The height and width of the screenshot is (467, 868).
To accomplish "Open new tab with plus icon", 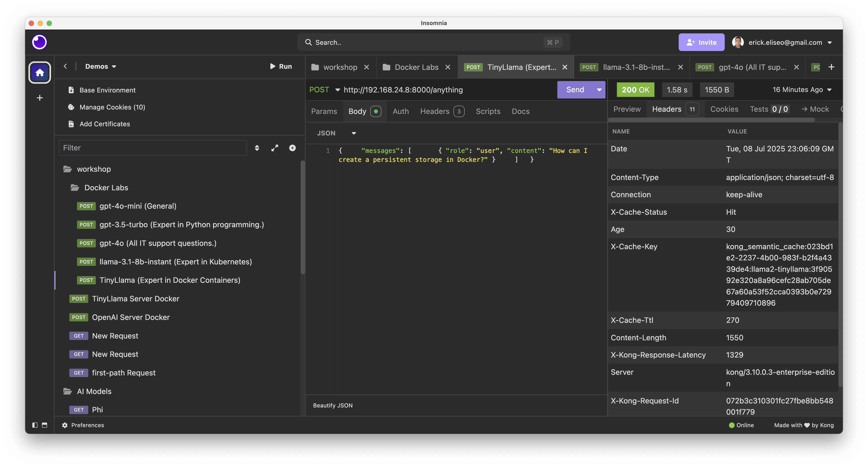I will [x=831, y=67].
